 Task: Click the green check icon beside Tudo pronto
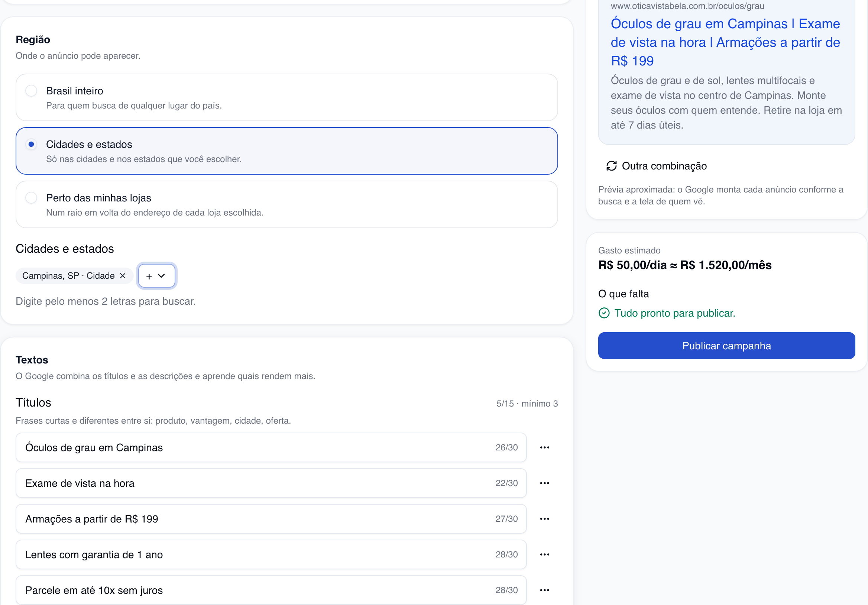click(x=604, y=313)
